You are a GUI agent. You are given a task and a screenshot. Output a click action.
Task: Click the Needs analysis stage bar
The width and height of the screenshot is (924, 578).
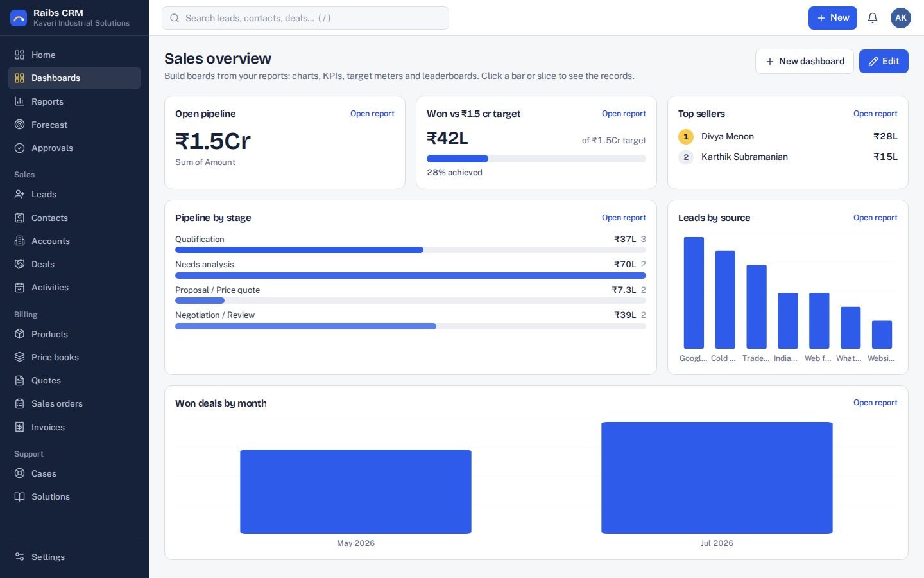(411, 276)
